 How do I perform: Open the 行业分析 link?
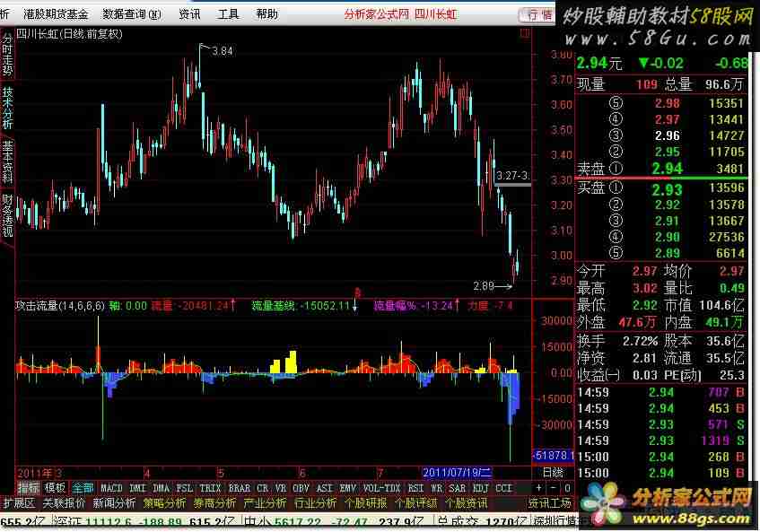coord(316,503)
